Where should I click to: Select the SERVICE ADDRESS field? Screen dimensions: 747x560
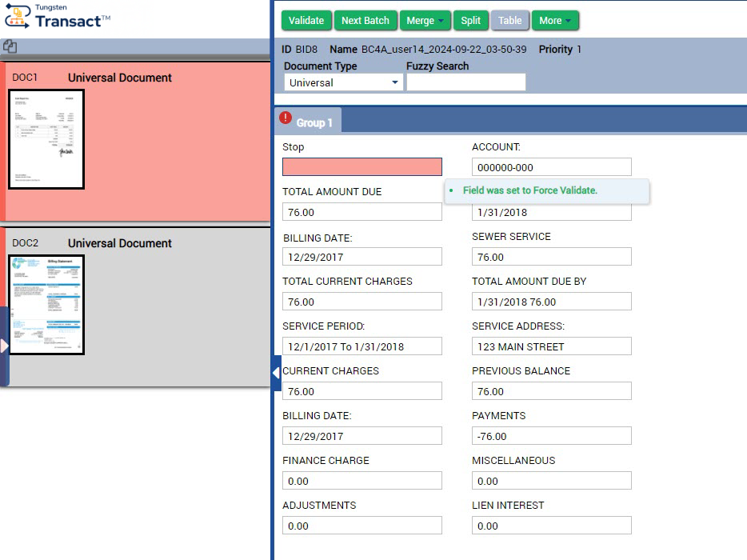pyautogui.click(x=551, y=346)
